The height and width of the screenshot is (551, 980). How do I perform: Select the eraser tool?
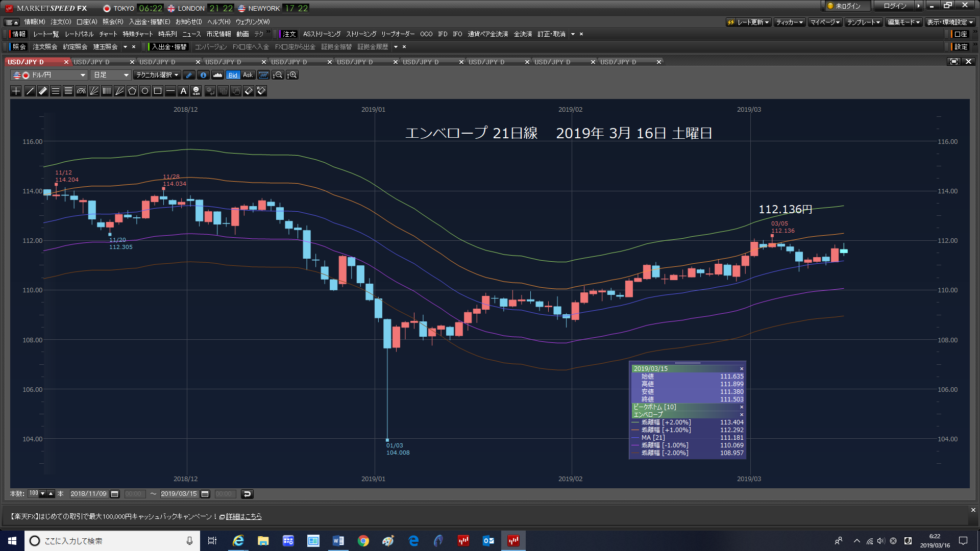click(249, 91)
